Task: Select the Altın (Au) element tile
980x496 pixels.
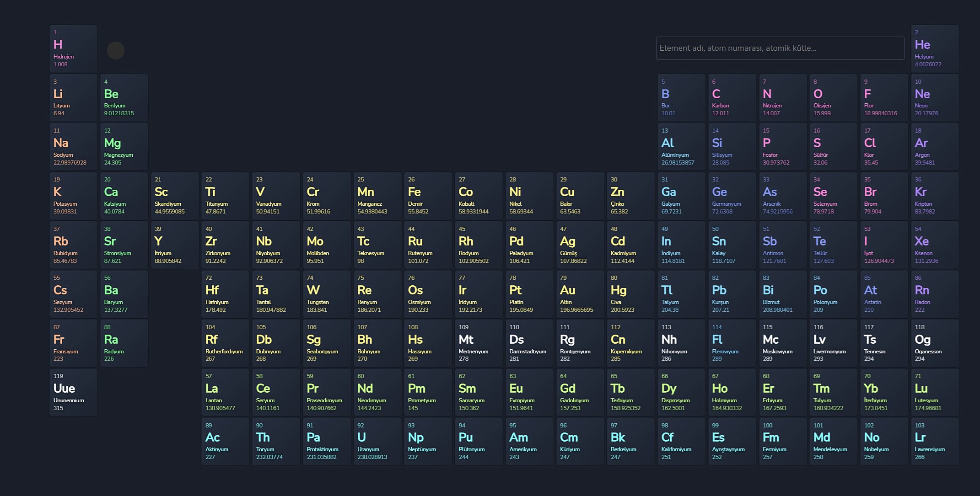Action: pyautogui.click(x=580, y=294)
